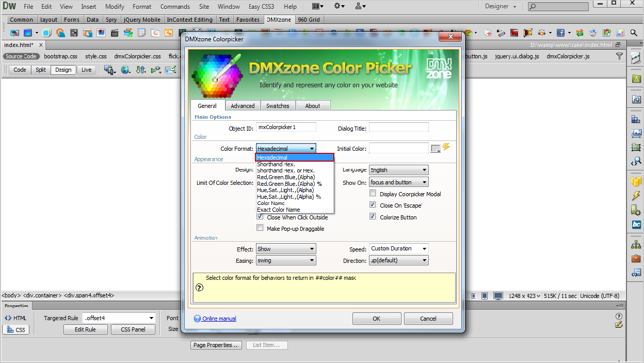Toggle Close On 'Escape' checkbox
644x363 pixels.
373,204
